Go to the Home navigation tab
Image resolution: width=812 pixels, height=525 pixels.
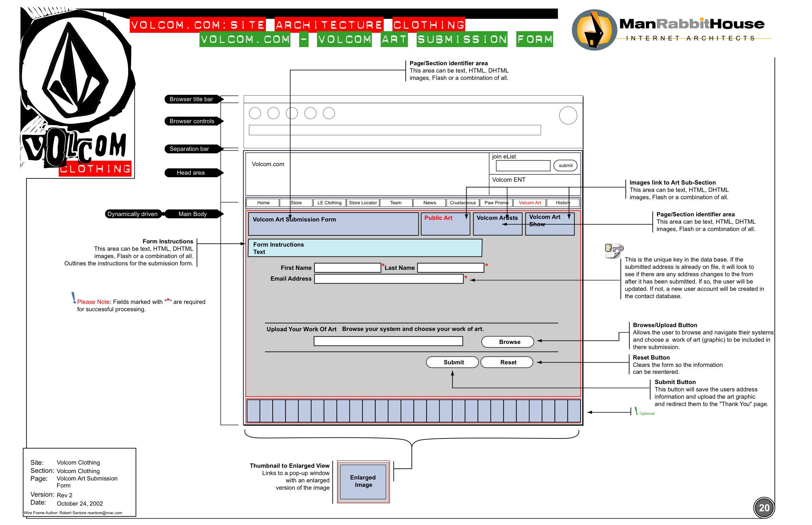tap(263, 203)
